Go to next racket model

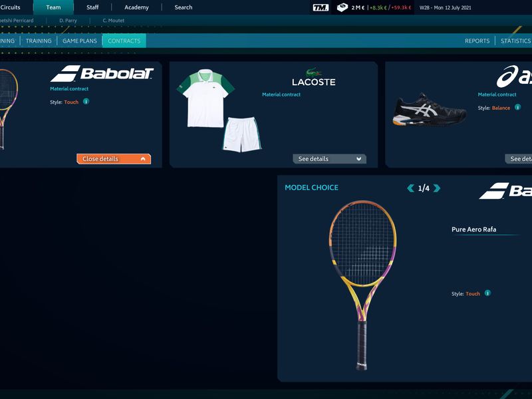pos(437,188)
